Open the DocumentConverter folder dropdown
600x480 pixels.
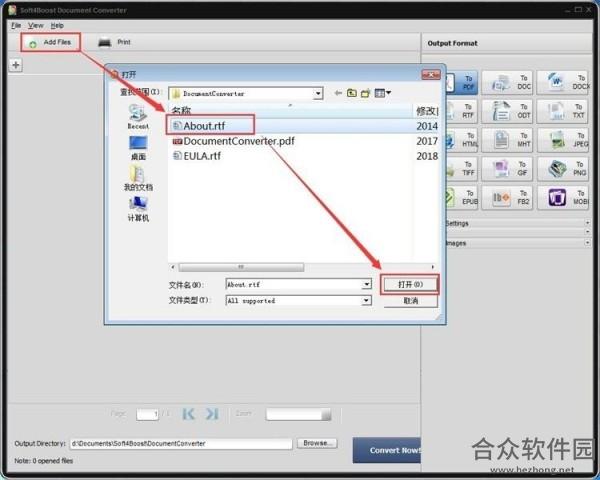pos(318,93)
